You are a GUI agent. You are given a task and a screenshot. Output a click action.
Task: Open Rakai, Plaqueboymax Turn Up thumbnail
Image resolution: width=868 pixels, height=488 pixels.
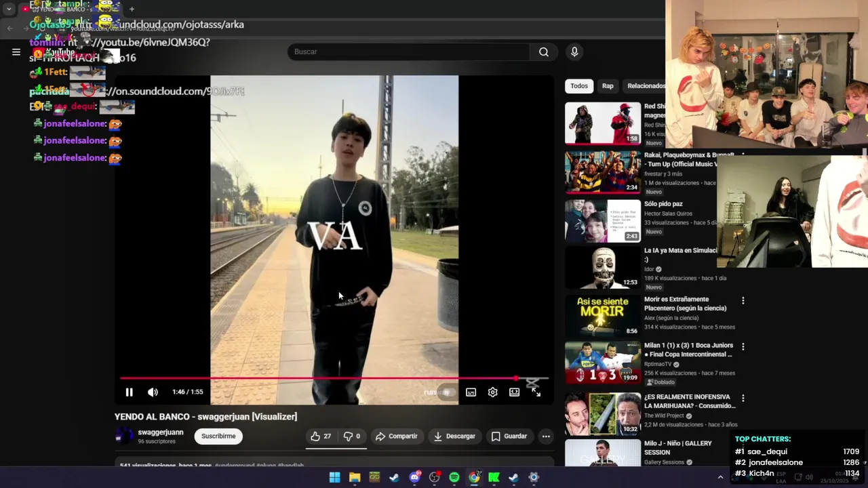pyautogui.click(x=603, y=172)
